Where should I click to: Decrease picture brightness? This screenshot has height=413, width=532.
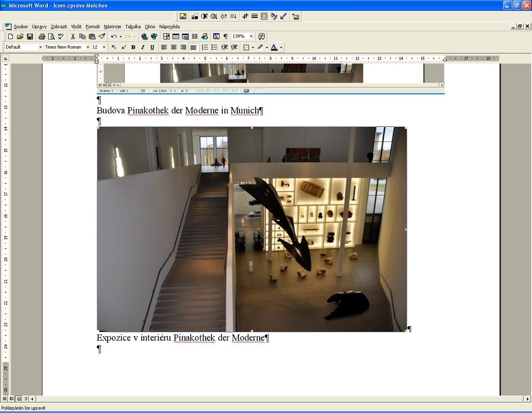point(233,16)
